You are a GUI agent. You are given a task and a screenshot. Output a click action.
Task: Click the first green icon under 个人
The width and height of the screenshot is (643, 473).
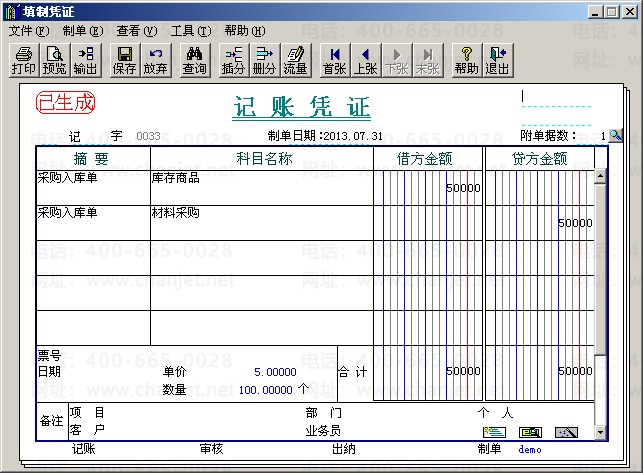tap(494, 432)
